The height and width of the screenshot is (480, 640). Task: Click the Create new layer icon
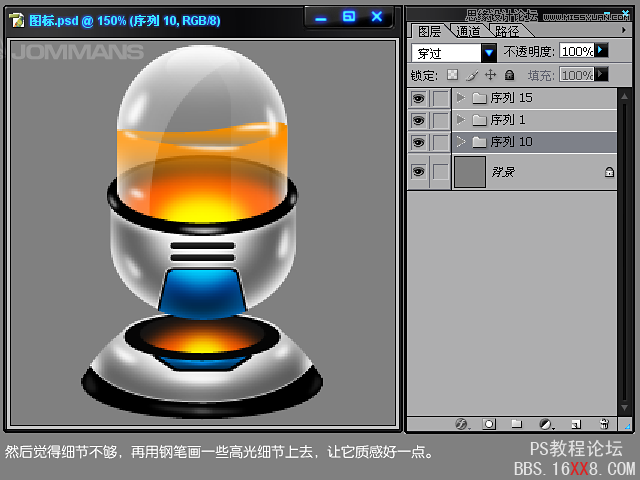575,424
